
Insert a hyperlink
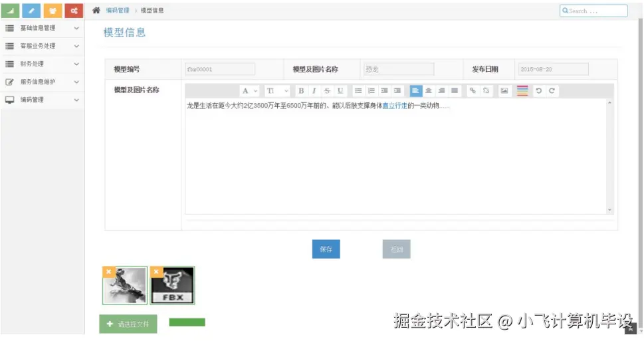click(473, 91)
